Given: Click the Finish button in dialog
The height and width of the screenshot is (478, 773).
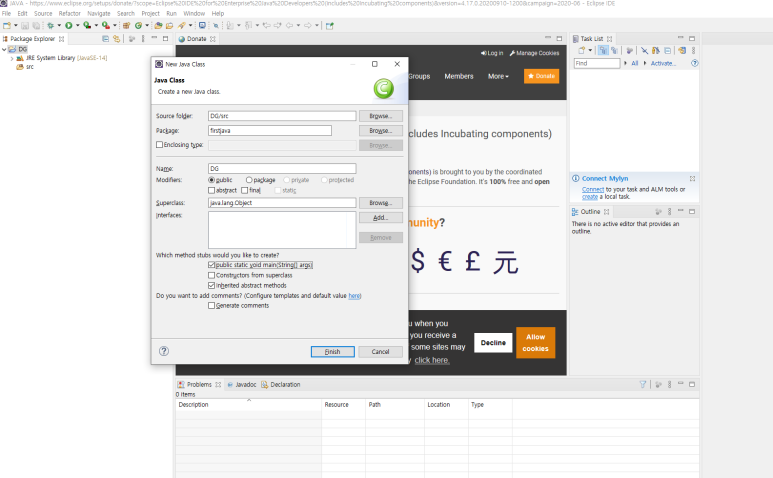Looking at the screenshot, I should point(332,351).
